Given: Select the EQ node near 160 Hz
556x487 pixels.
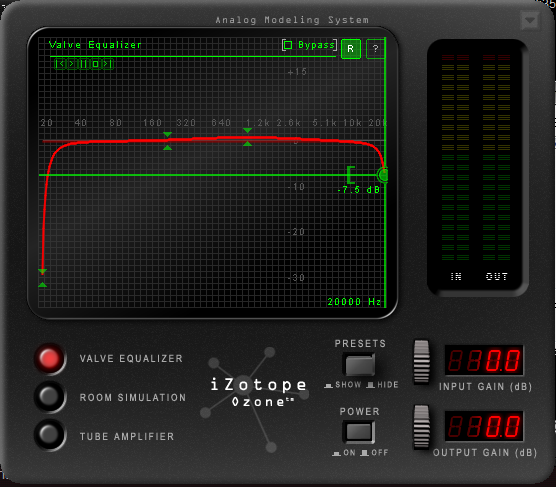Looking at the screenshot, I should (168, 141).
